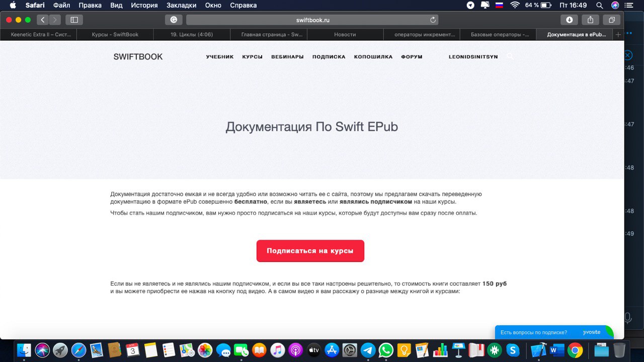Toggle the Safari sidebar button
The image size is (644, 362).
[x=74, y=20]
